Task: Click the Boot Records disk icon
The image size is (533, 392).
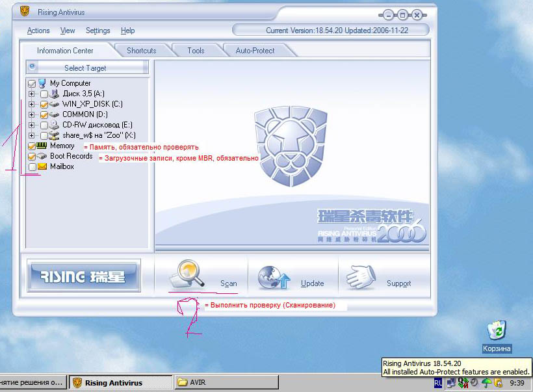Action: coord(42,156)
